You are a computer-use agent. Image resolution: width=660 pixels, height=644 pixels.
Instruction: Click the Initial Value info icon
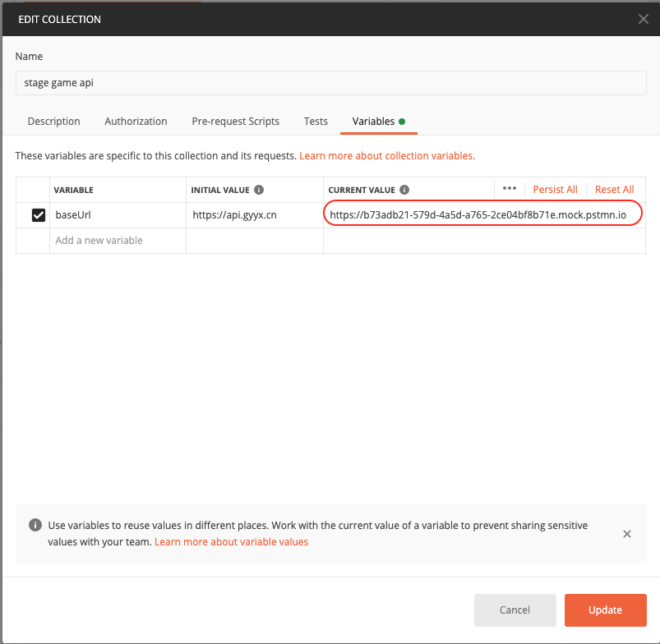point(259,190)
